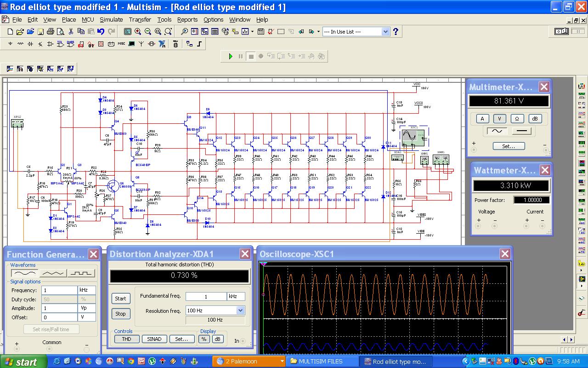588x368 pixels.
Task: Click Set... in the Distortion Analyzer Controls
Action: click(182, 339)
